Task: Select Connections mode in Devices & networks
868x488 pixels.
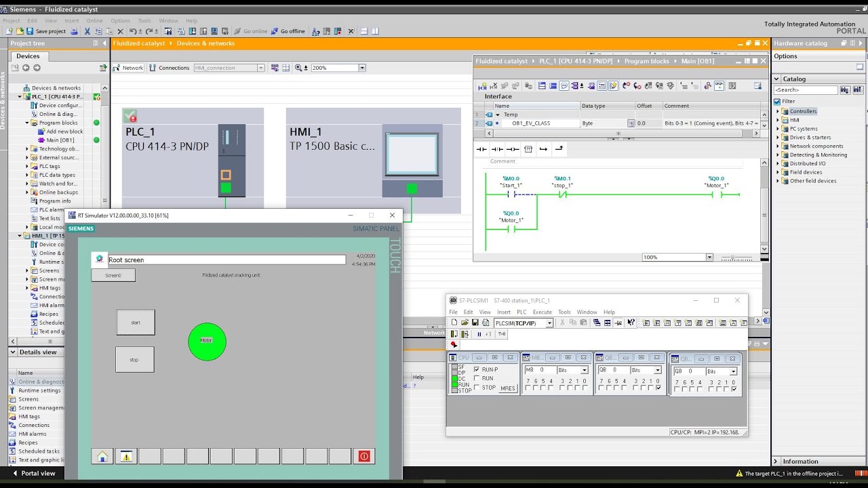Action: click(169, 68)
